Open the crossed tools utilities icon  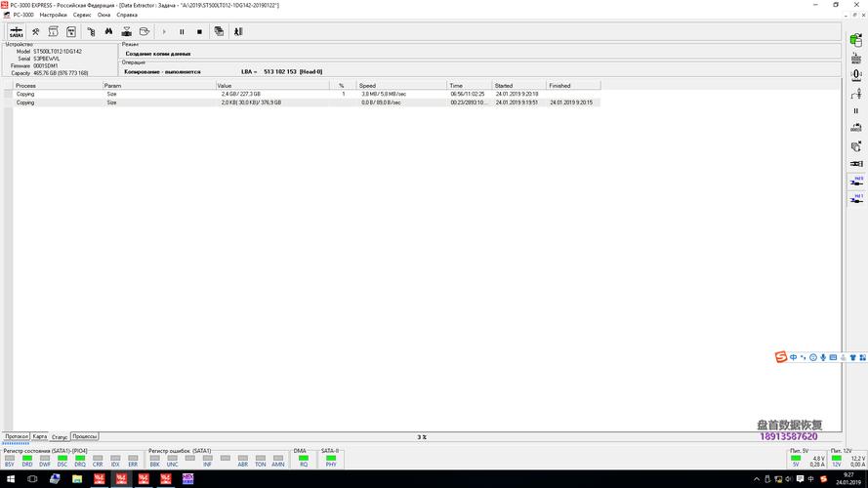click(x=35, y=31)
